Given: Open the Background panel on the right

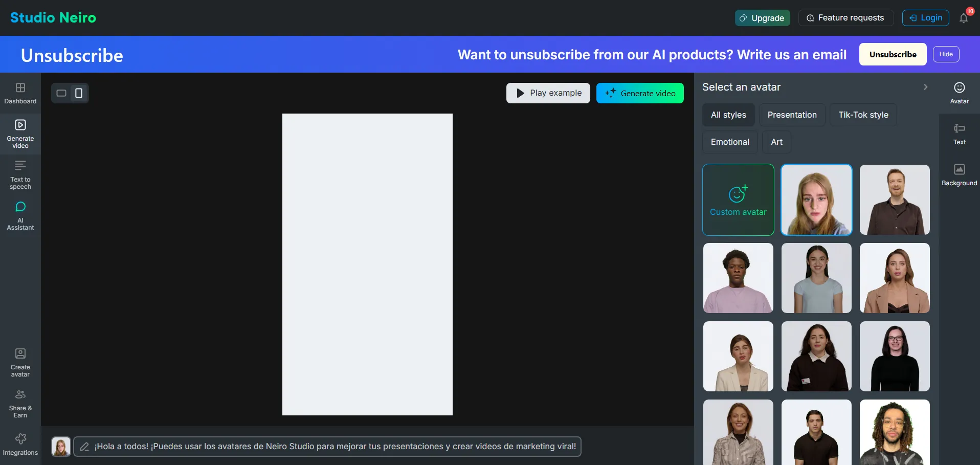Looking at the screenshot, I should 959,175.
